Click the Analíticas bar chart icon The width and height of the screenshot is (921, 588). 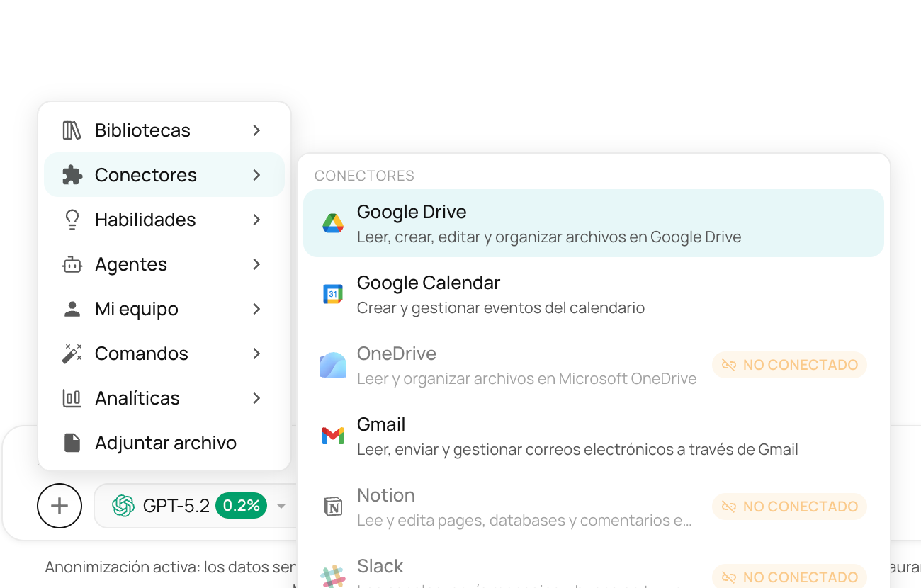pos(72,398)
